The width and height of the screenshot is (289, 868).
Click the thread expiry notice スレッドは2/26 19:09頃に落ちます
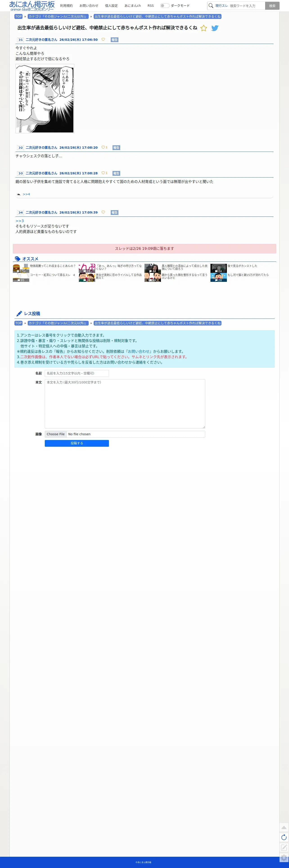(x=144, y=249)
